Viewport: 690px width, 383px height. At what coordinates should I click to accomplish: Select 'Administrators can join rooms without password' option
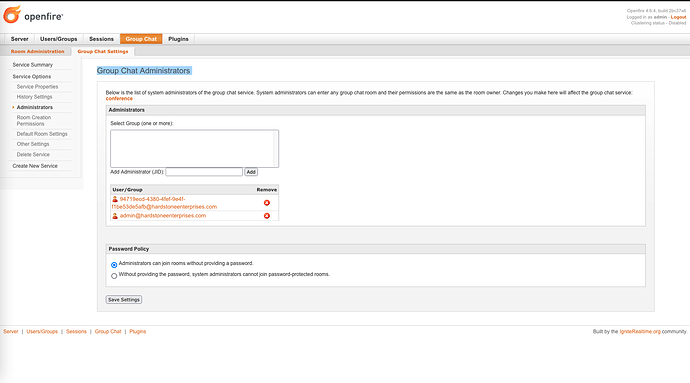click(114, 265)
